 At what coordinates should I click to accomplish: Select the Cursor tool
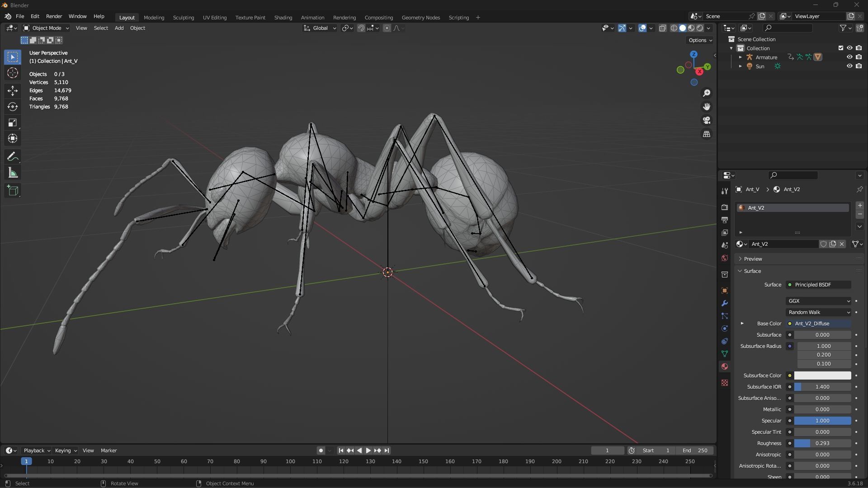pyautogui.click(x=13, y=73)
